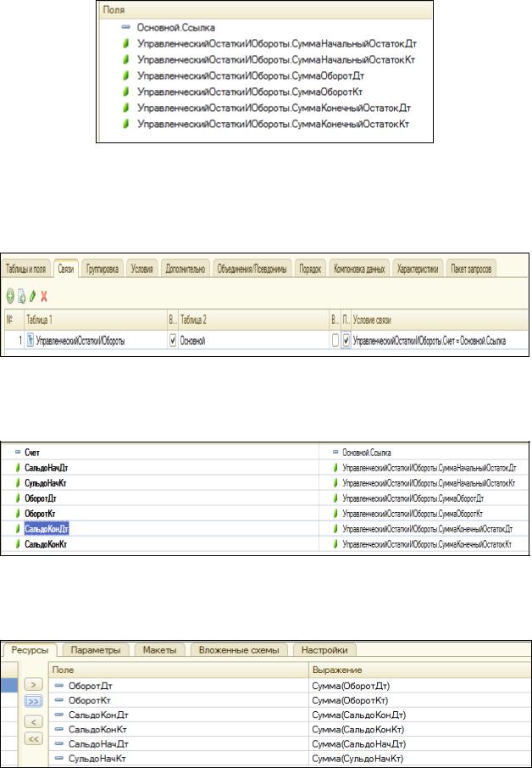Screen dimensions: 532x768
Task: Open Пакет запросов tab
Action: 471,269
